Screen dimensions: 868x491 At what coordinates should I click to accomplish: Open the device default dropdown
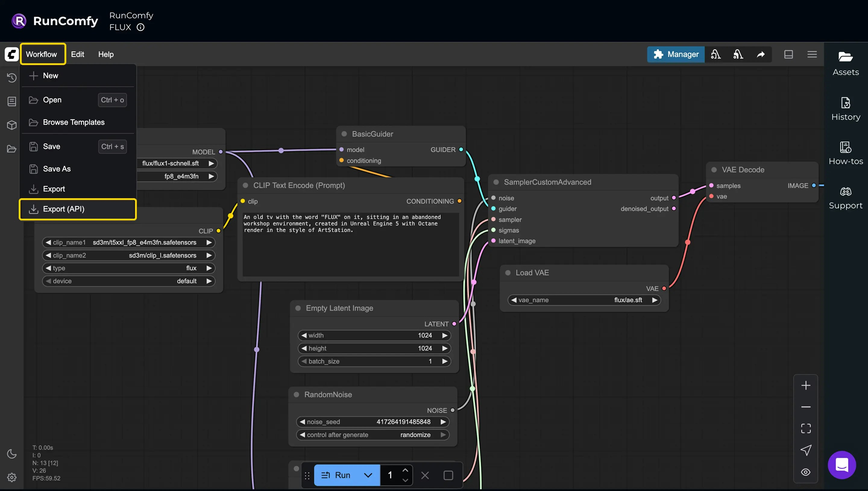(x=129, y=281)
